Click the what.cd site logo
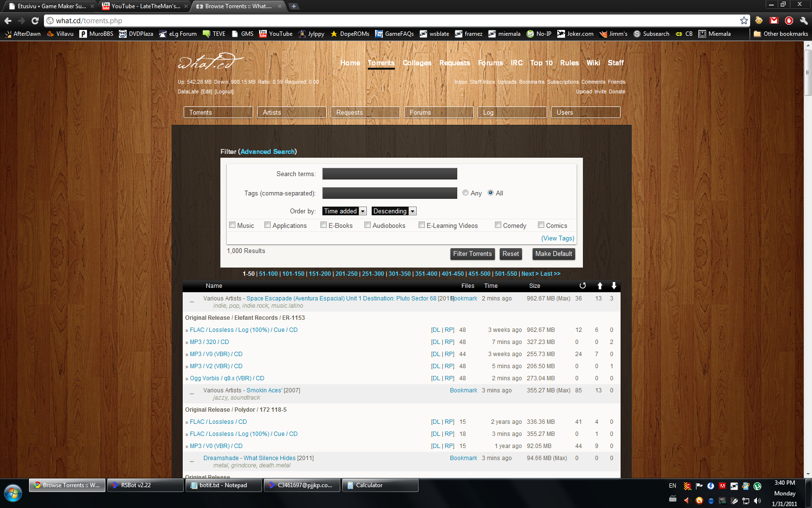Viewport: 812px width, 508px height. click(x=210, y=62)
